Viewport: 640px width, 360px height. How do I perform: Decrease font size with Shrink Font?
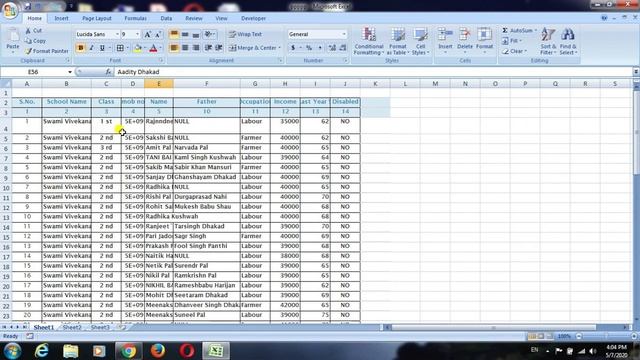tap(158, 35)
